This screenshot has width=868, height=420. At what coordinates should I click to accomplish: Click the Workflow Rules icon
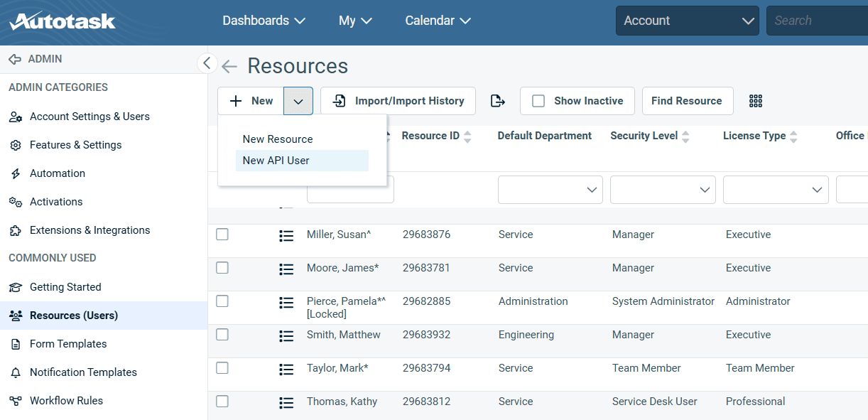16,401
